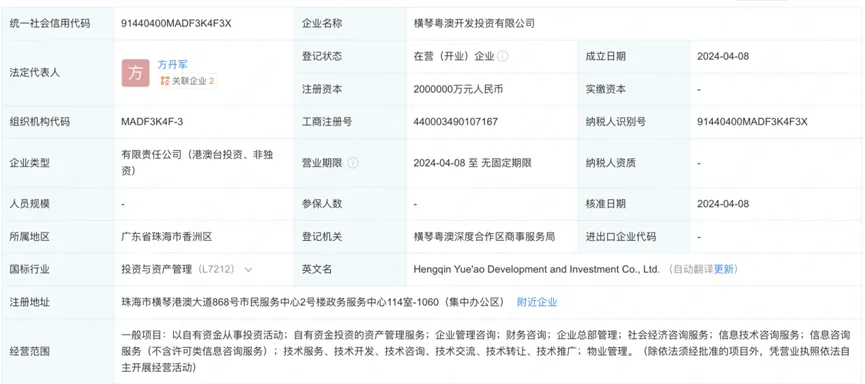Select business term 2024-04-08 至 无固定期限
The height and width of the screenshot is (384, 865).
click(x=472, y=163)
